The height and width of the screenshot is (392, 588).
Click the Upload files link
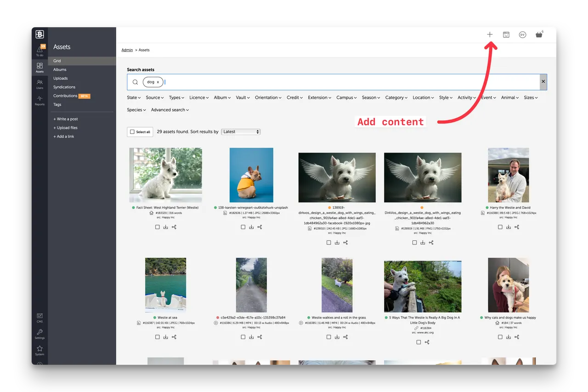tap(66, 128)
